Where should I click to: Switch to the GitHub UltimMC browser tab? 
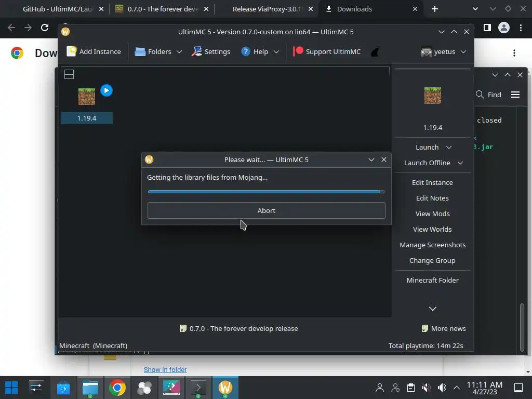(57, 9)
